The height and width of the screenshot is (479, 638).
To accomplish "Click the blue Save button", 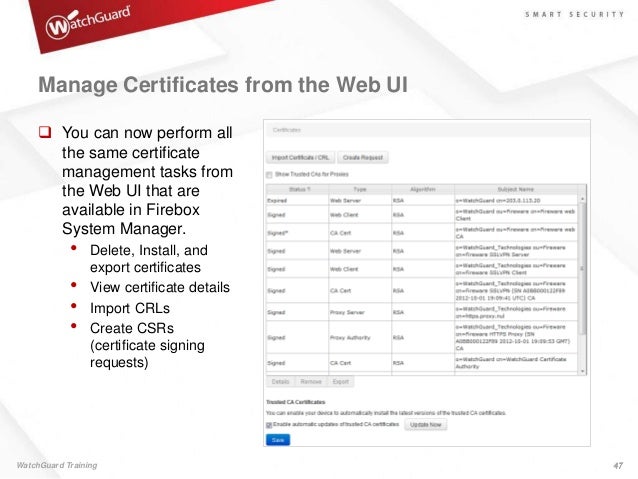I will [x=278, y=440].
